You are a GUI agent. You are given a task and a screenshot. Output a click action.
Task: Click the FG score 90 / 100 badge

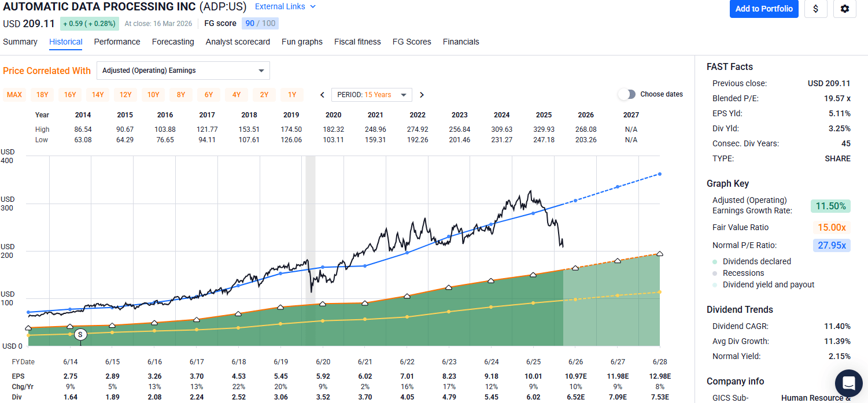pos(260,23)
